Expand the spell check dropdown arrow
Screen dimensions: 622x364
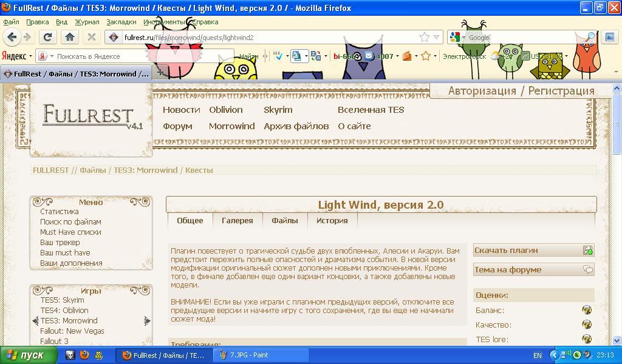(287, 56)
